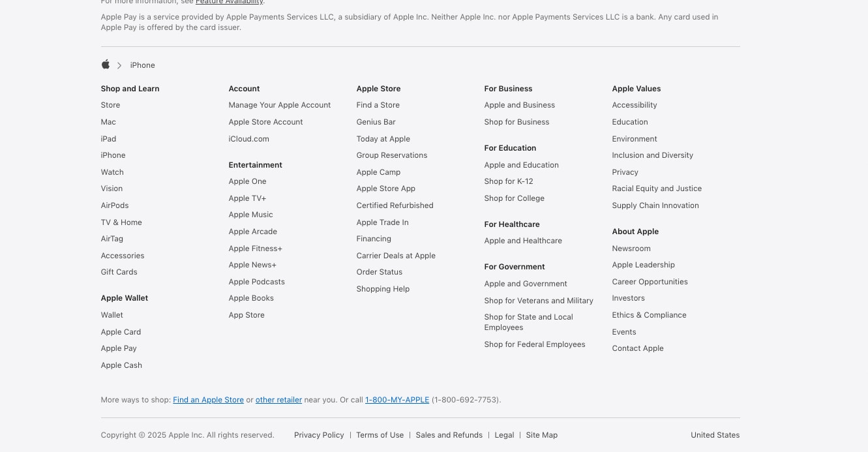Go to Apple Cash link
868x452 pixels.
(121, 365)
